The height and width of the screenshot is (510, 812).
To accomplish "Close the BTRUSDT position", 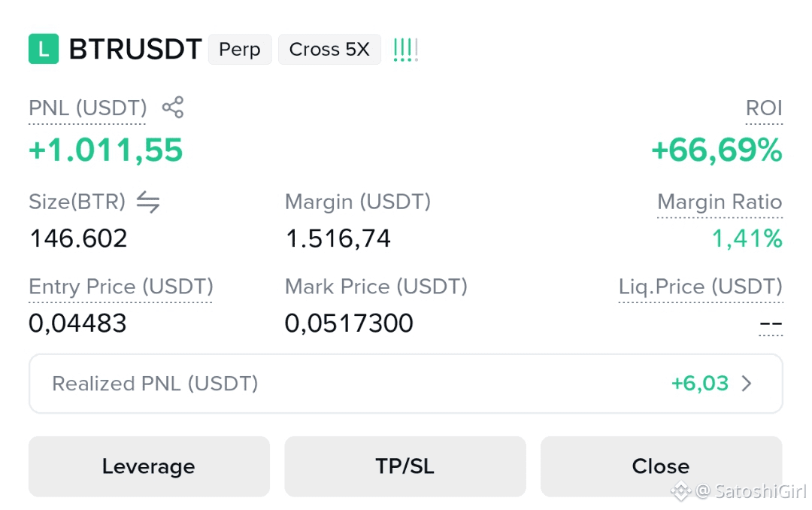I will (x=662, y=466).
